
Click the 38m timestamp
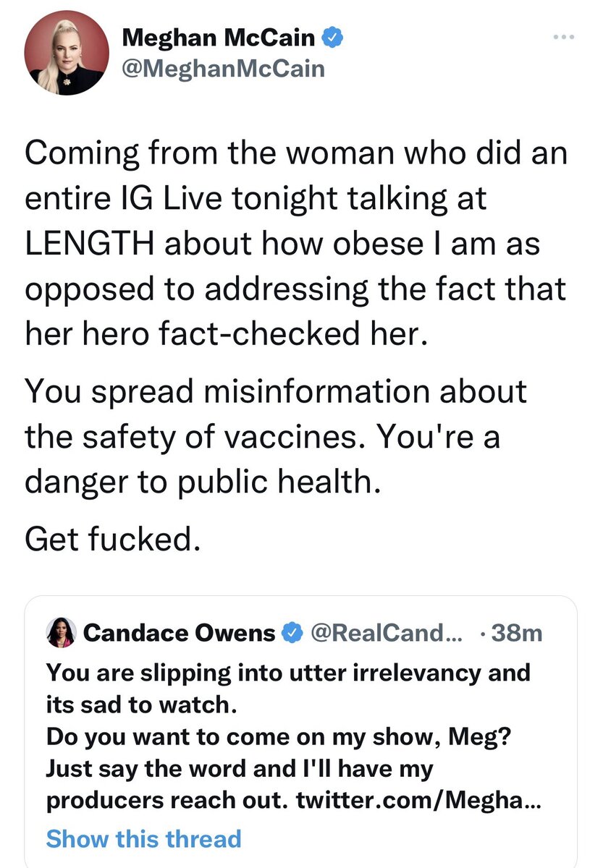(516, 634)
